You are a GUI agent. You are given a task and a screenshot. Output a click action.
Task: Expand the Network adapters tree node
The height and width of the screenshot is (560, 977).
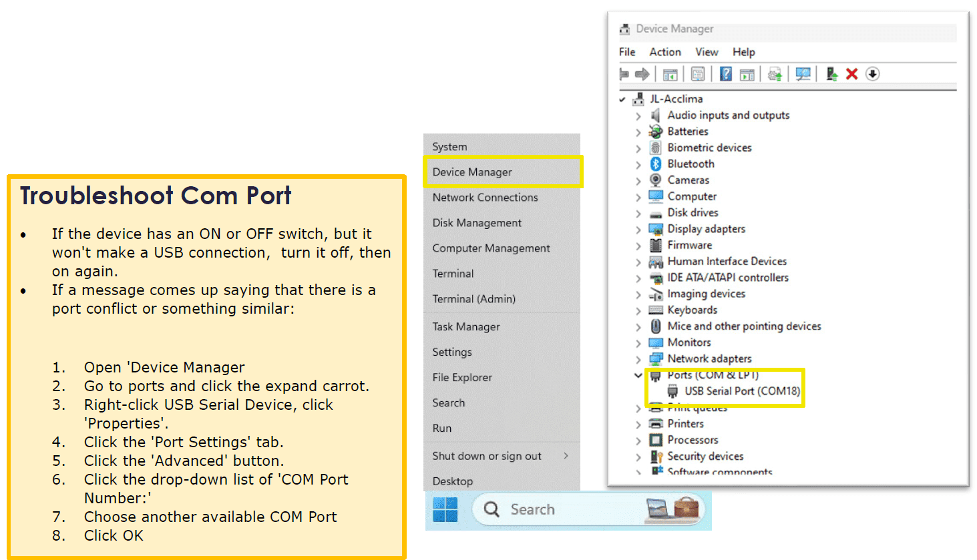point(638,360)
